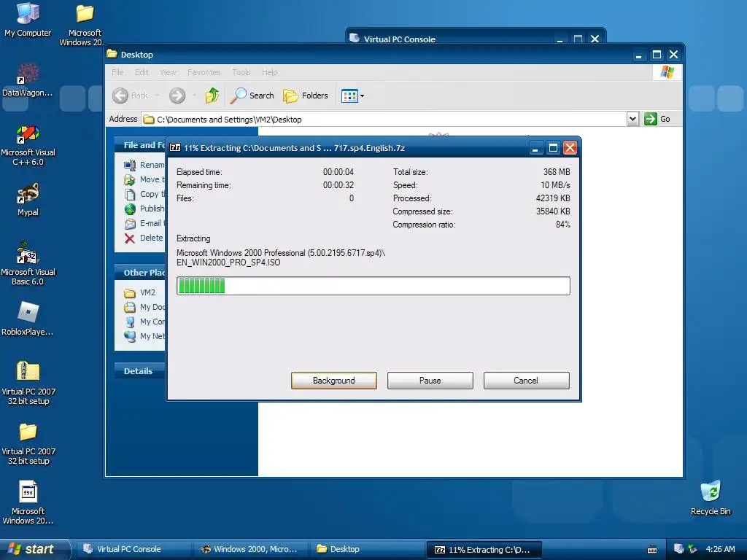Viewport: 747px width, 560px height.
Task: Expand the Details panel header
Action: pyautogui.click(x=140, y=371)
